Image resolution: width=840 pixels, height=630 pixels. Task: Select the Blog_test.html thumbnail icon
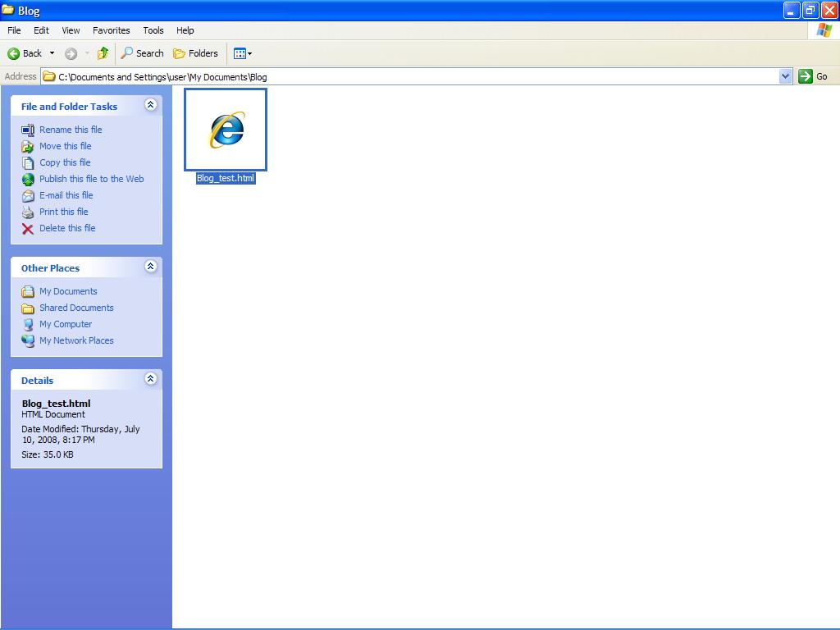tap(226, 130)
